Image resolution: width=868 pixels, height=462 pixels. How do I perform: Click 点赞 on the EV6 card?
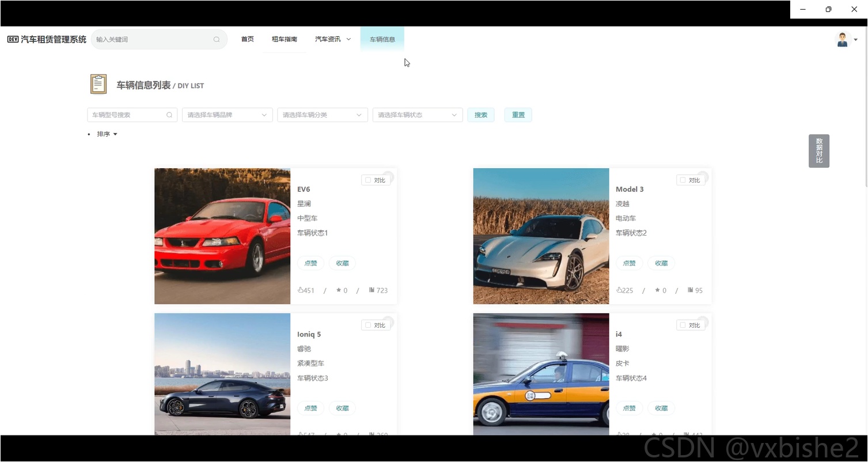[x=311, y=263]
